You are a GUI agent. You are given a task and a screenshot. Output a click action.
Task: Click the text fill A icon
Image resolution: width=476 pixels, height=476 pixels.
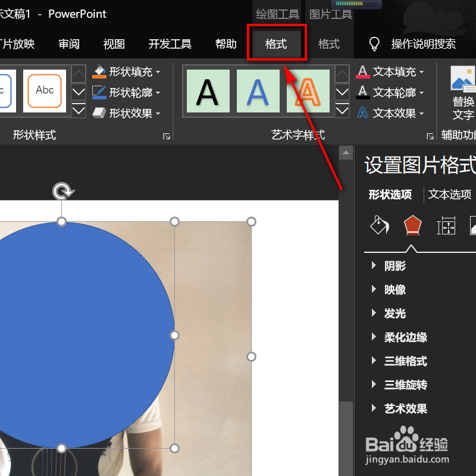pyautogui.click(x=363, y=71)
